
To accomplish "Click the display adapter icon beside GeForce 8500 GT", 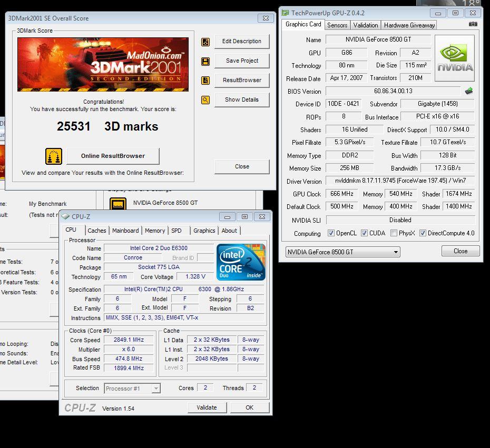I will 118,204.
